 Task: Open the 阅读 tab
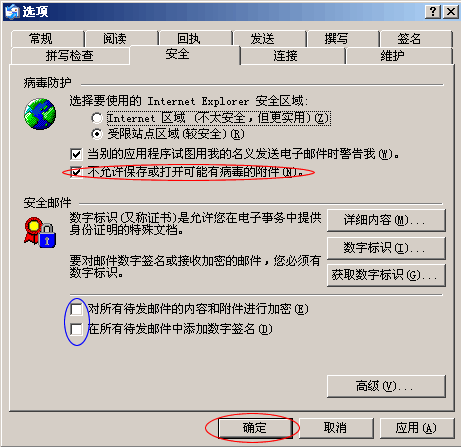(x=121, y=39)
